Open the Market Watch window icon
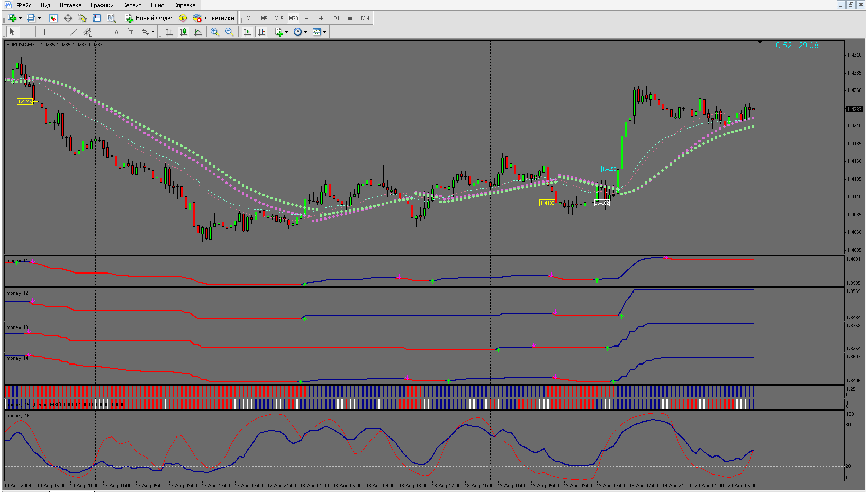Viewport: 868px width, 492px height. [53, 18]
